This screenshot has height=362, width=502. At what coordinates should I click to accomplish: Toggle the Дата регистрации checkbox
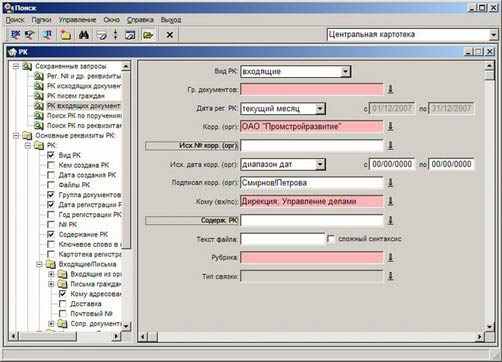pos(51,204)
